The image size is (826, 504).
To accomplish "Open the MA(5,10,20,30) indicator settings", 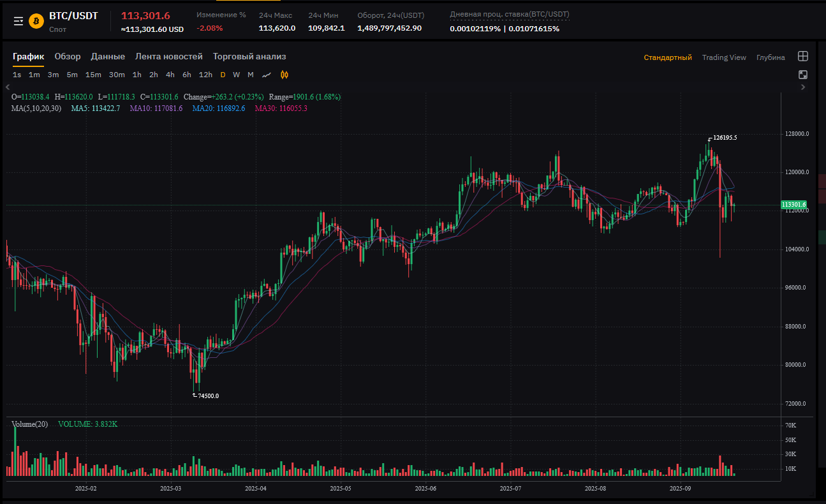I will tap(36, 108).
